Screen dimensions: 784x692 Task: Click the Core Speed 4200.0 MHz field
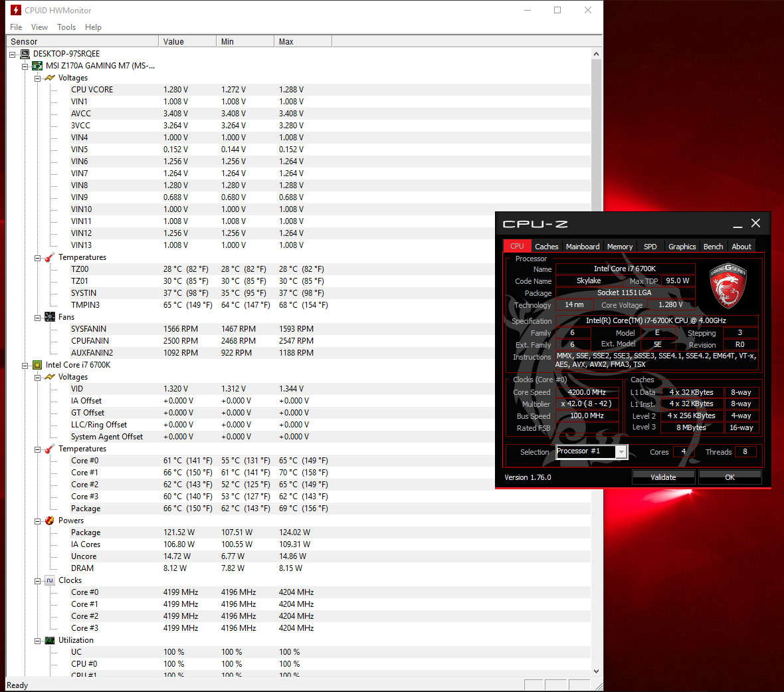click(x=587, y=392)
